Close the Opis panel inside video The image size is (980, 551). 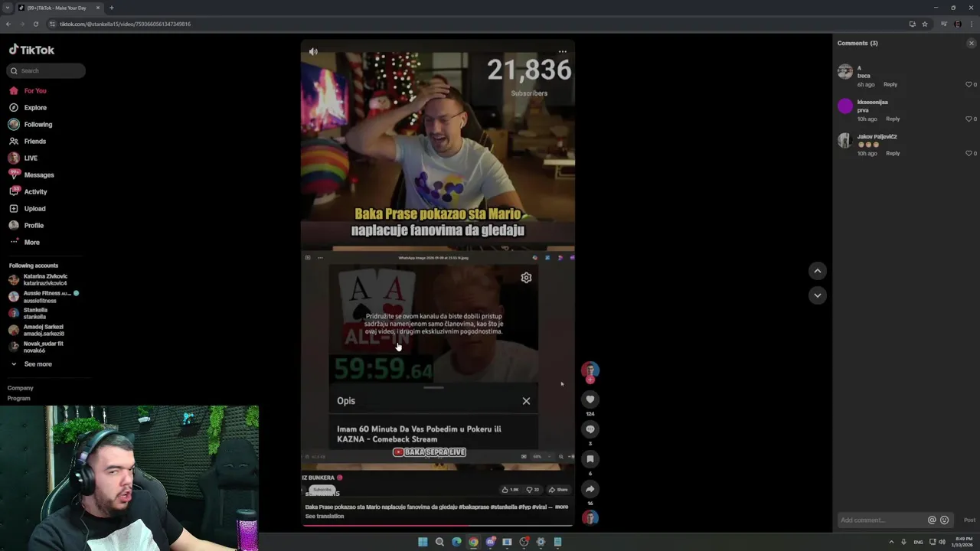click(x=526, y=401)
